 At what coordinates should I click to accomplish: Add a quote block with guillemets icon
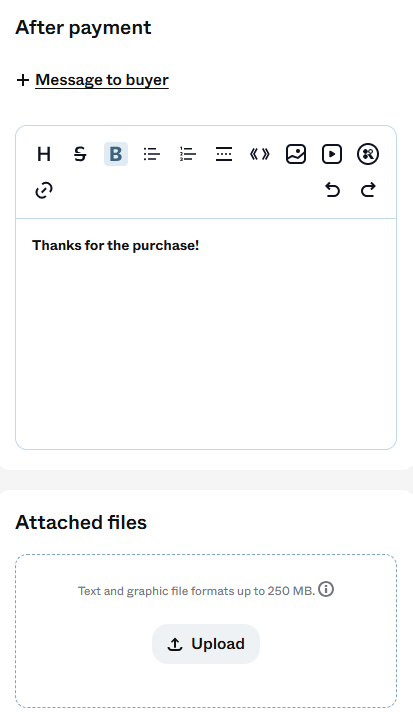[x=260, y=154]
